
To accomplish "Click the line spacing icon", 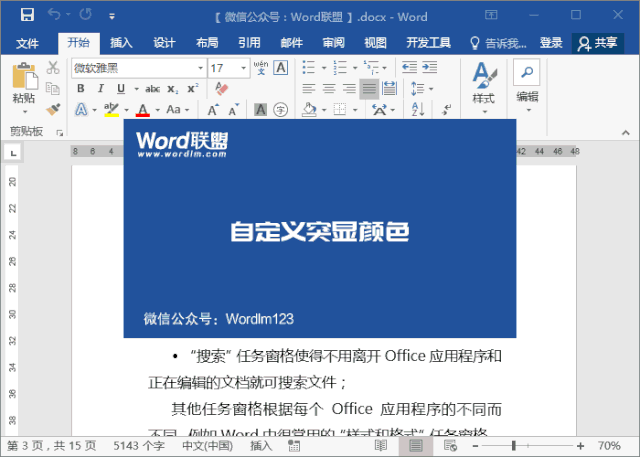I will point(418,88).
